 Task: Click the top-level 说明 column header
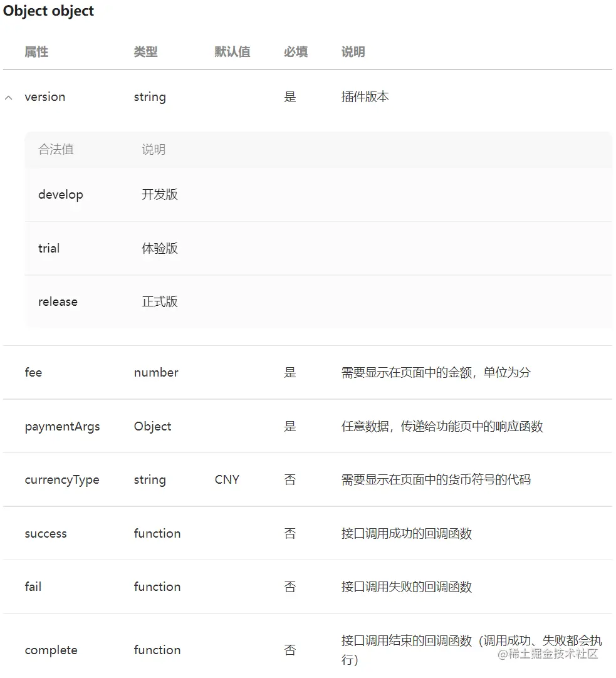coord(353,52)
